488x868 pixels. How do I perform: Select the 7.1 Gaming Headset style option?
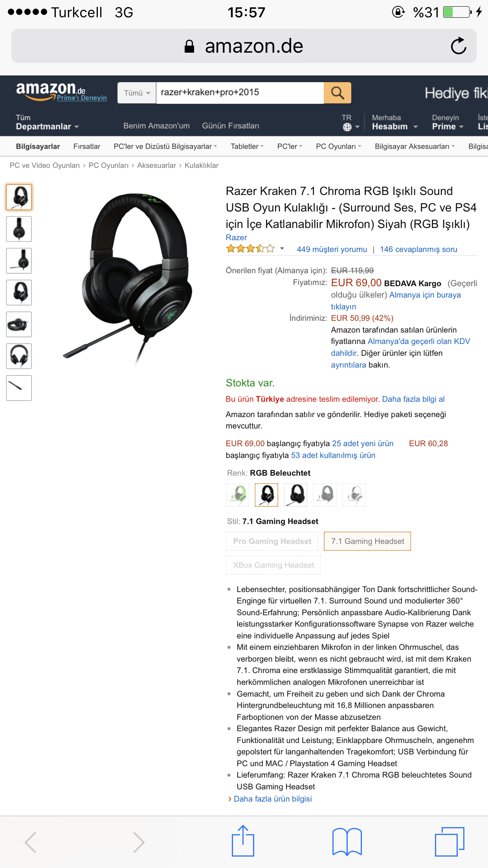coord(367,541)
